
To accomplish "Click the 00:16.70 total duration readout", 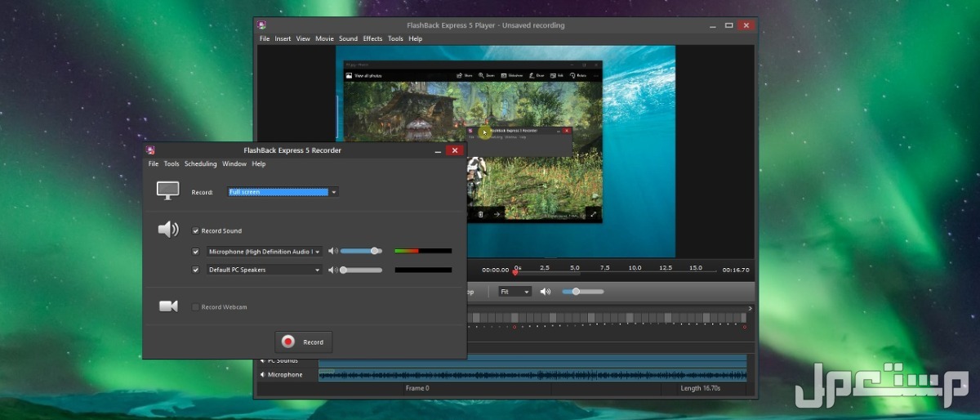I will coord(736,270).
